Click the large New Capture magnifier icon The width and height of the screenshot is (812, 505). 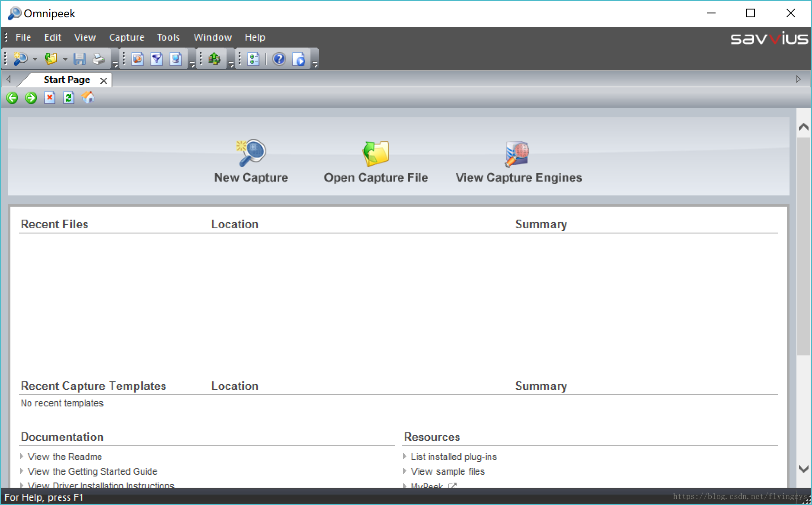(251, 153)
